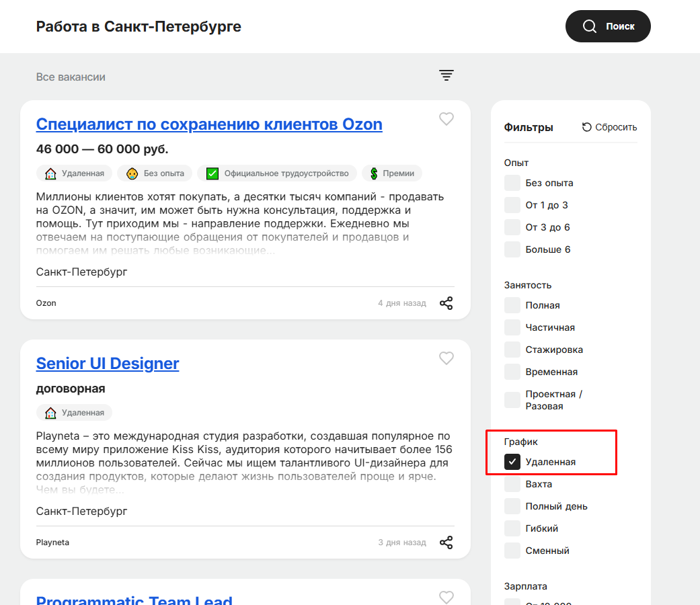This screenshot has height=605, width=700.
Task: Share the Playneta vacancy
Action: [x=446, y=542]
